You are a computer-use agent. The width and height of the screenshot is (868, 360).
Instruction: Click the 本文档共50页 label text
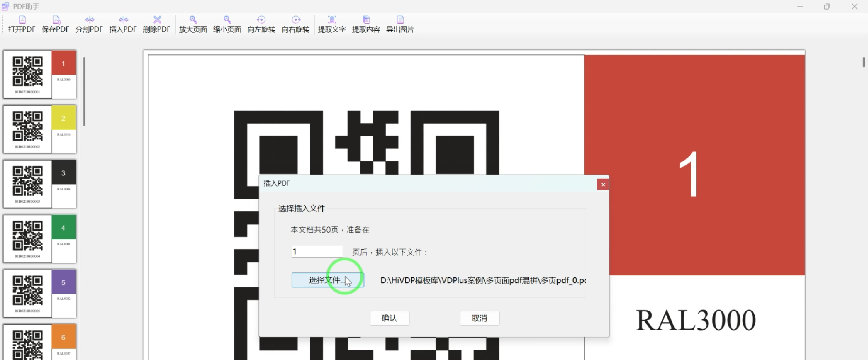(x=330, y=230)
